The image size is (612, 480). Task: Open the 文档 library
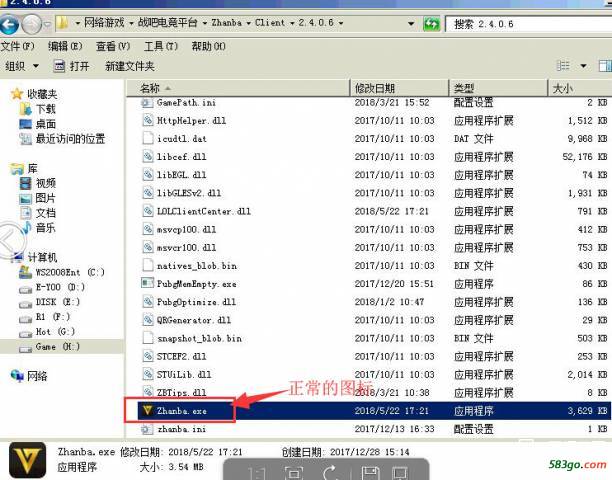point(46,213)
